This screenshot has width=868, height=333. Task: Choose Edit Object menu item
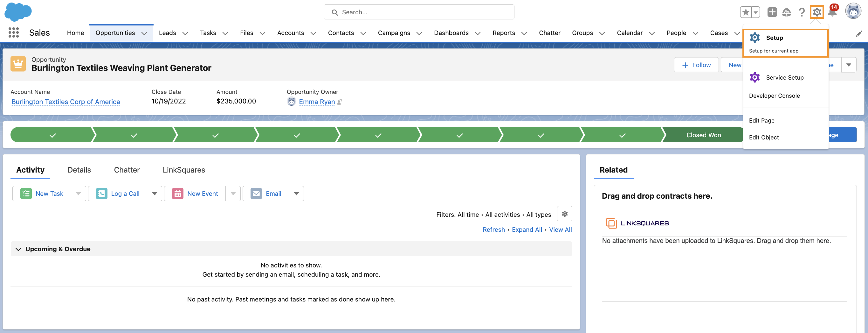click(785, 137)
